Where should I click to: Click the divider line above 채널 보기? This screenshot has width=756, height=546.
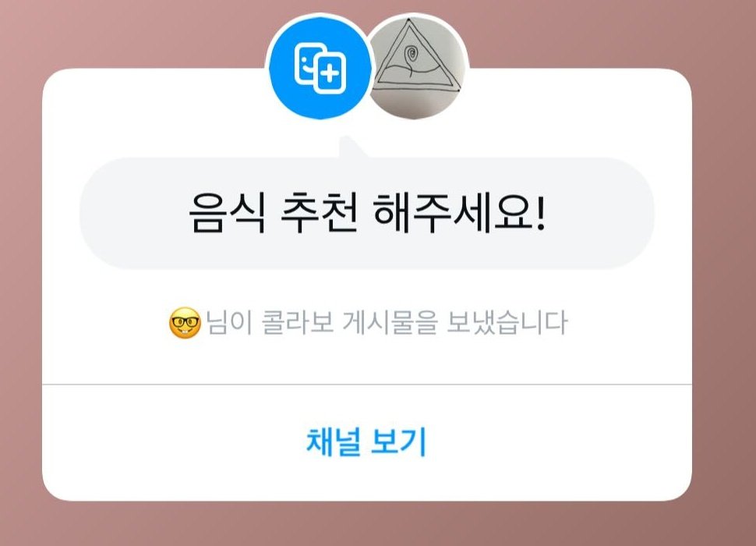(x=366, y=385)
